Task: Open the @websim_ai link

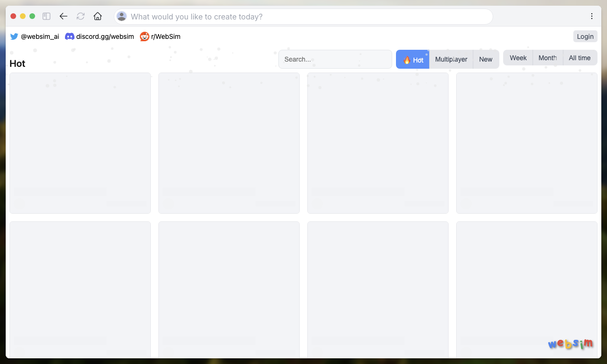Action: coord(40,36)
